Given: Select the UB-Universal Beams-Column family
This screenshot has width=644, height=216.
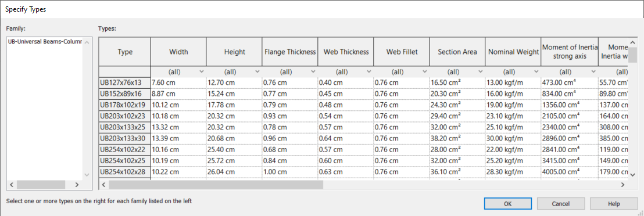Looking at the screenshot, I should pyautogui.click(x=45, y=42).
